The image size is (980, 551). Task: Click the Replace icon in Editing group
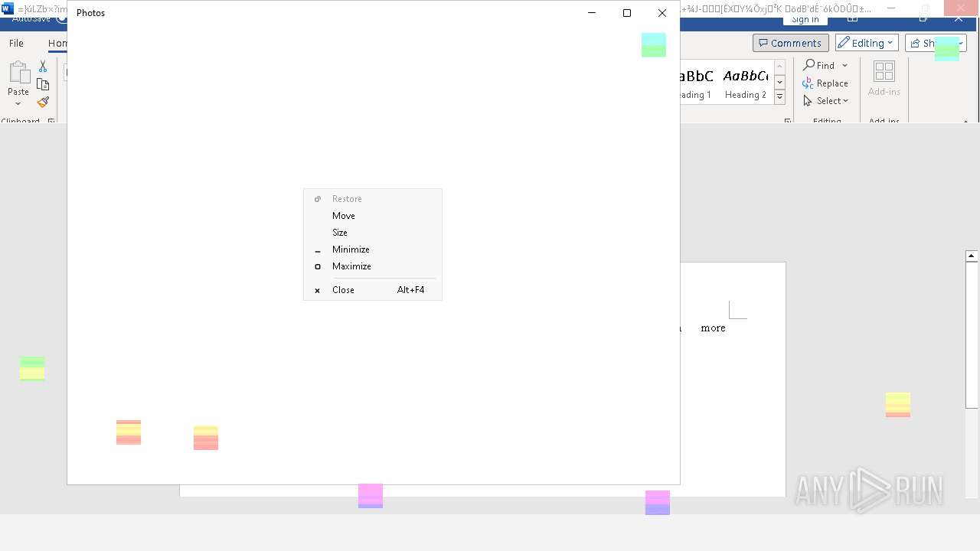point(808,83)
